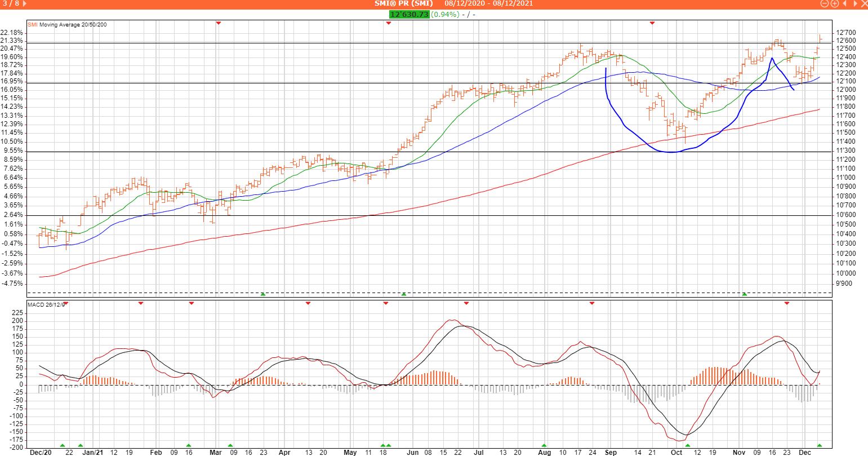The width and height of the screenshot is (868, 456).
Task: Zoom out the chart with the minus icon
Action: tap(824, 3)
